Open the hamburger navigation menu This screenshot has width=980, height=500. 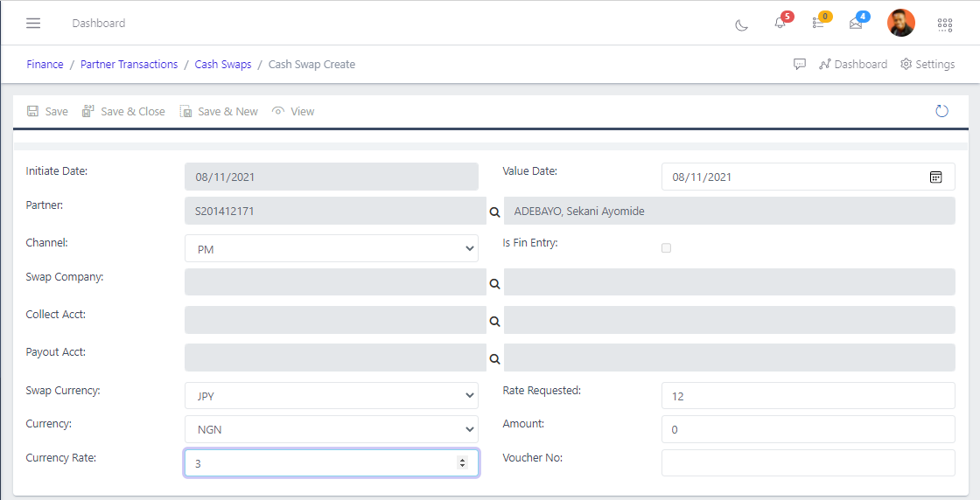[33, 23]
